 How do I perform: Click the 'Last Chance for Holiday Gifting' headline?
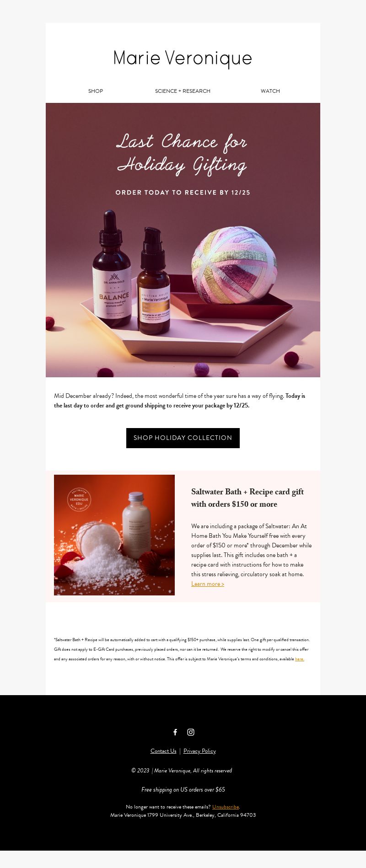coord(182,154)
